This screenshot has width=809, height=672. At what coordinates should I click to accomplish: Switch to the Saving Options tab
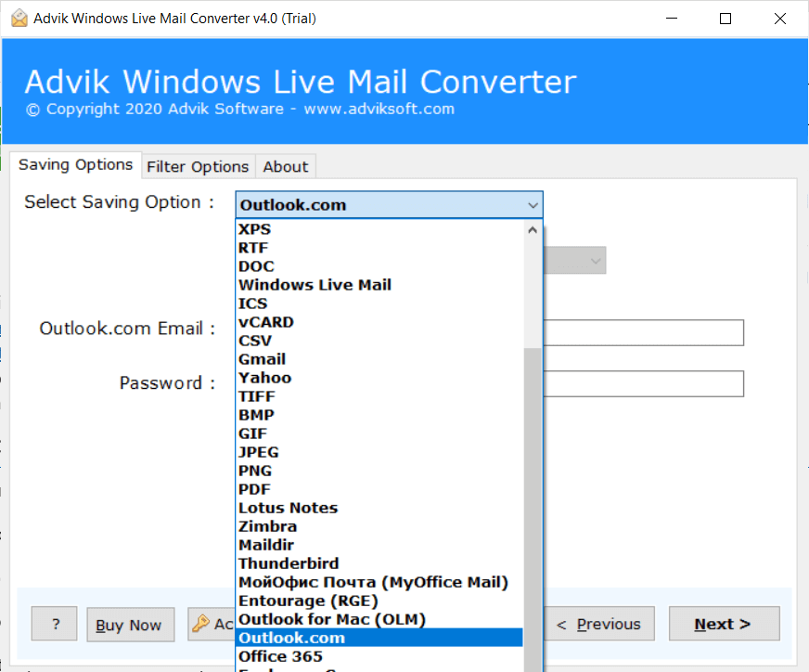click(76, 165)
